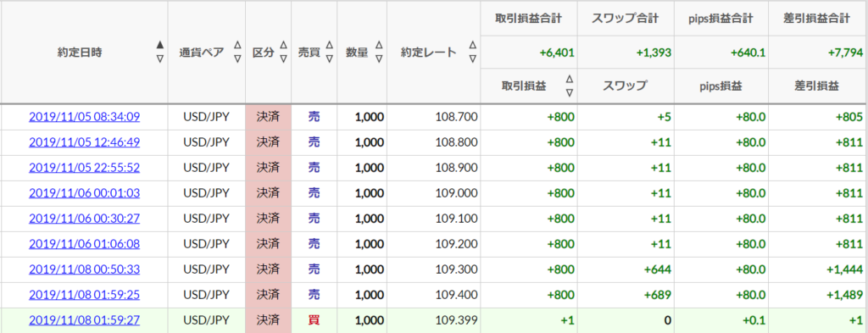Open trade 2019/11/08 01:59:25 link
The image size is (868, 333).
click(x=84, y=295)
